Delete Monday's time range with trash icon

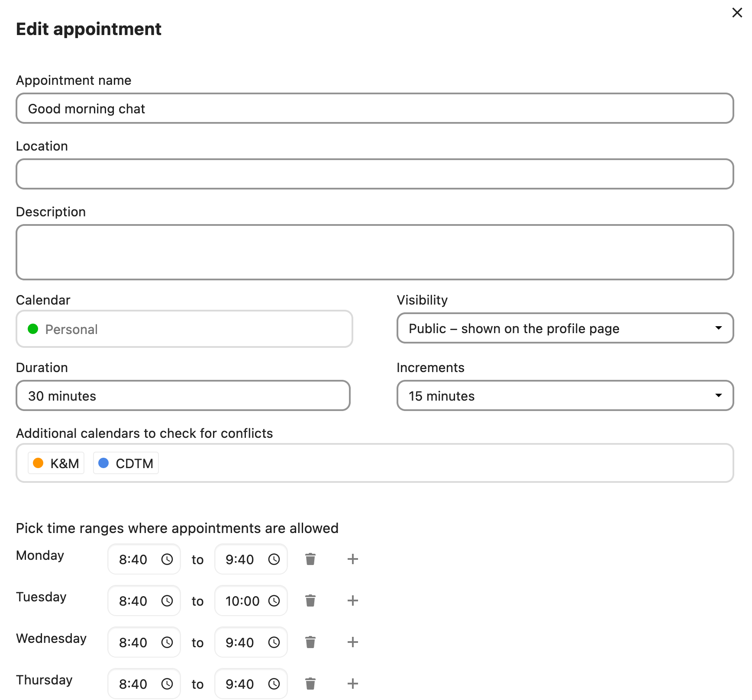pos(310,559)
